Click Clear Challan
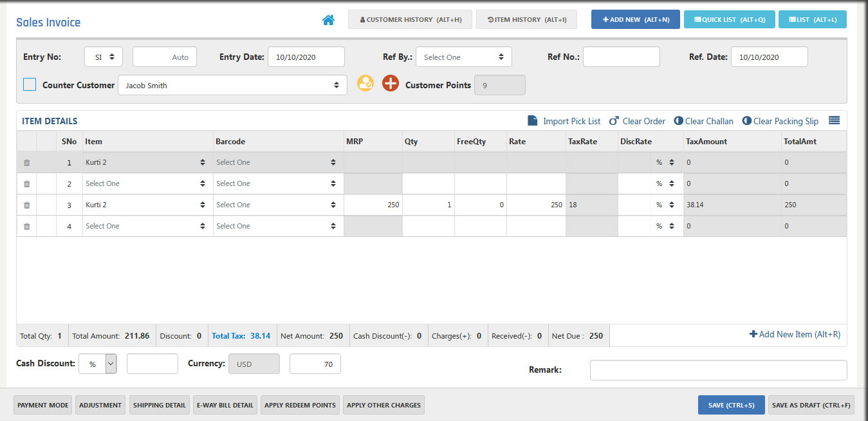 click(x=703, y=121)
